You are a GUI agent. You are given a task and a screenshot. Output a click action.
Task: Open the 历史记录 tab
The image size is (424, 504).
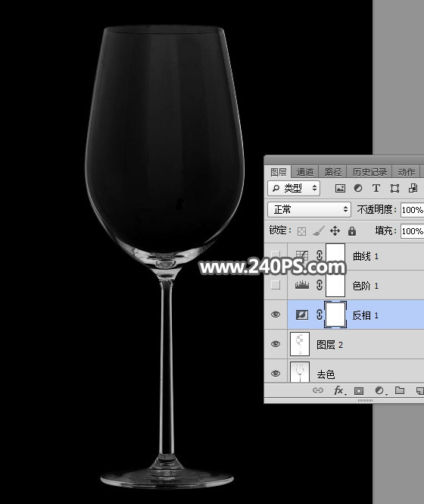369,172
